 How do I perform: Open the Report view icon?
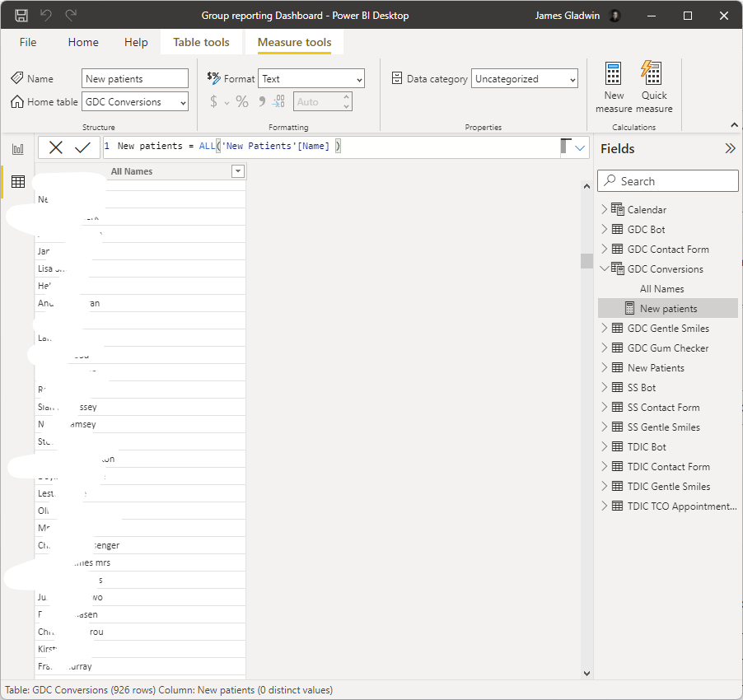click(18, 150)
